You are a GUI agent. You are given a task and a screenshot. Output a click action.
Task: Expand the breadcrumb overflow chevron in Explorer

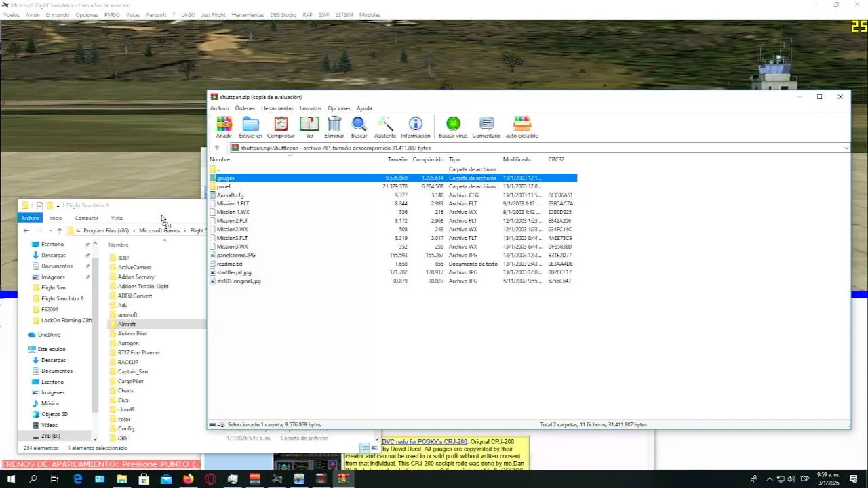(x=78, y=230)
